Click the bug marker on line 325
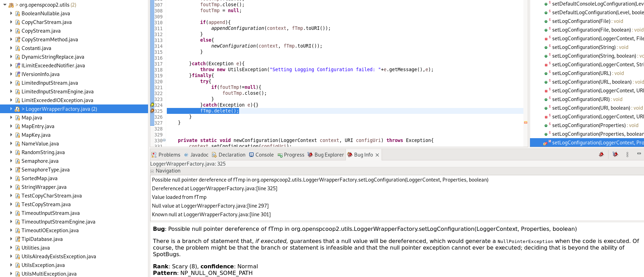The width and height of the screenshot is (644, 277). click(x=152, y=111)
